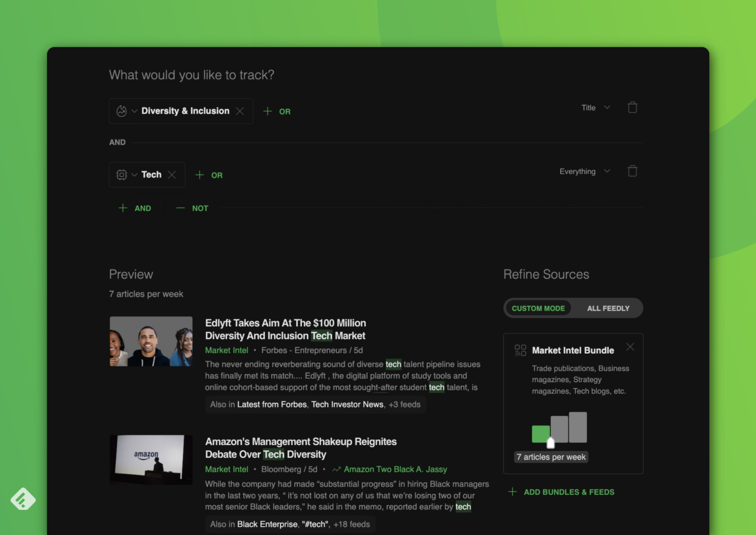Remove the Diversity & Inclusion topic chip

click(x=240, y=111)
